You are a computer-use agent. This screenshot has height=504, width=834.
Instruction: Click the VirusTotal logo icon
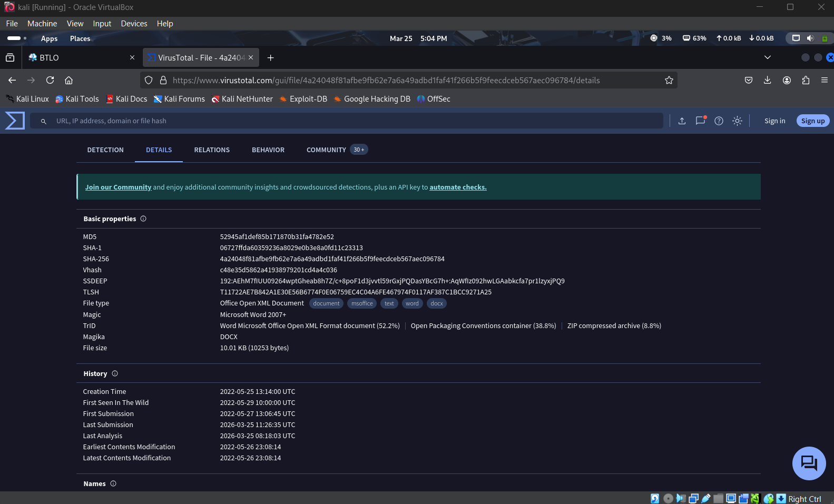click(15, 121)
